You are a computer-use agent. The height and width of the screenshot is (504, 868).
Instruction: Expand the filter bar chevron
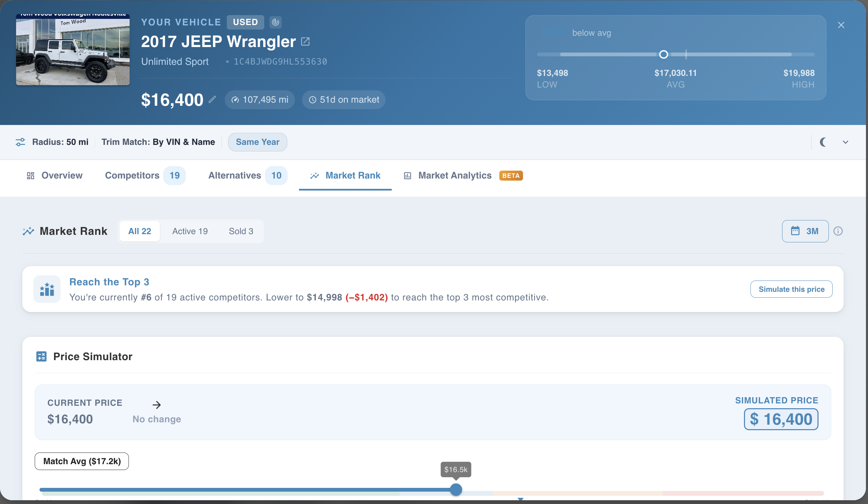[x=845, y=142]
